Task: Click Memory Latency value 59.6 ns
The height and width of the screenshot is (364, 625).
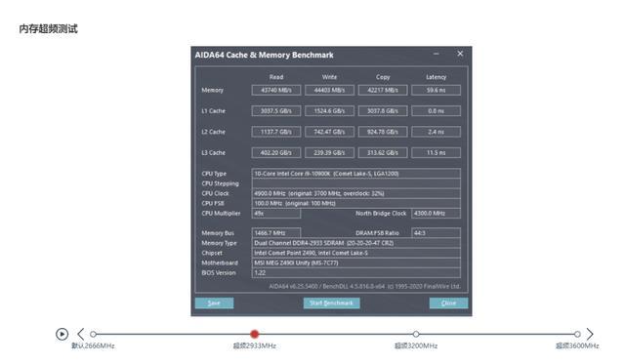Action: (x=437, y=90)
